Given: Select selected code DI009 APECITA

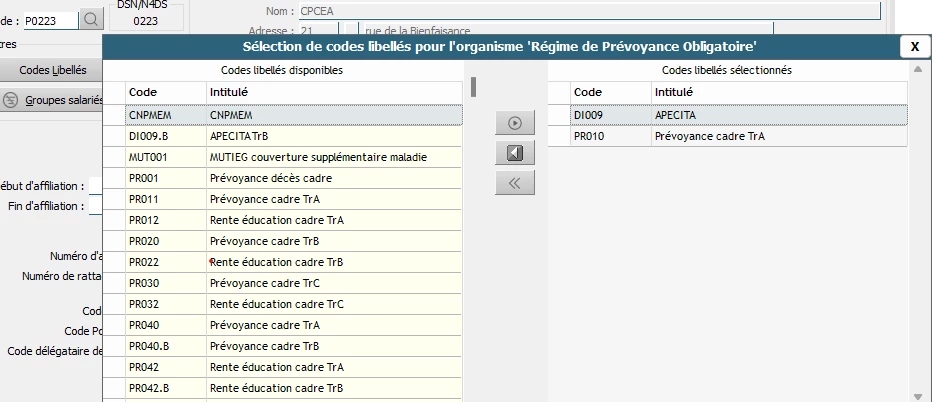Looking at the screenshot, I should click(x=738, y=115).
